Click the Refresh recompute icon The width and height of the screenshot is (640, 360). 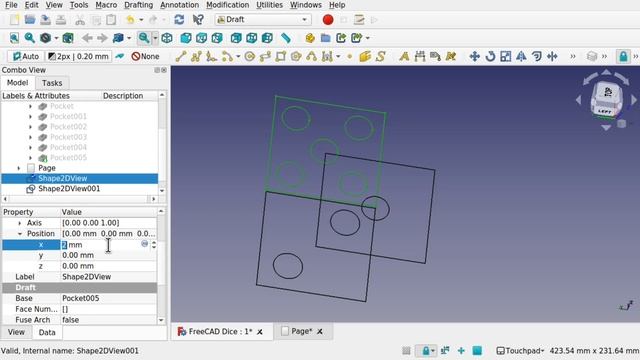pos(179,20)
